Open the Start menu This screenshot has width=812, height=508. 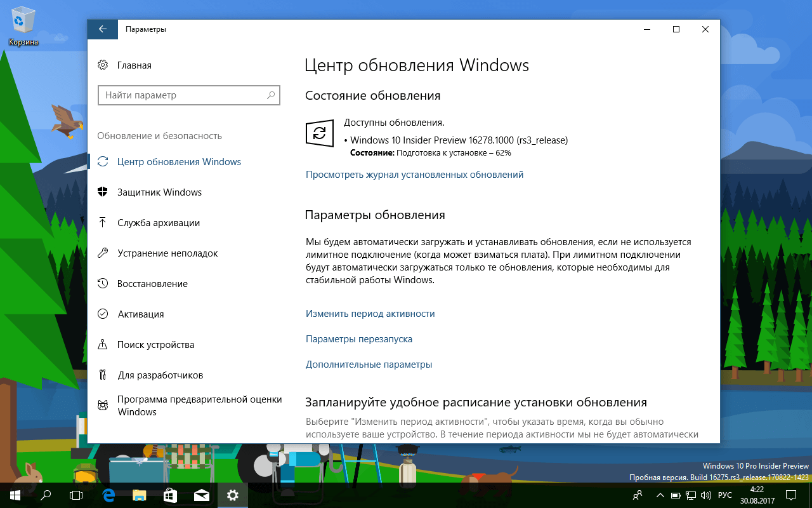tap(13, 495)
